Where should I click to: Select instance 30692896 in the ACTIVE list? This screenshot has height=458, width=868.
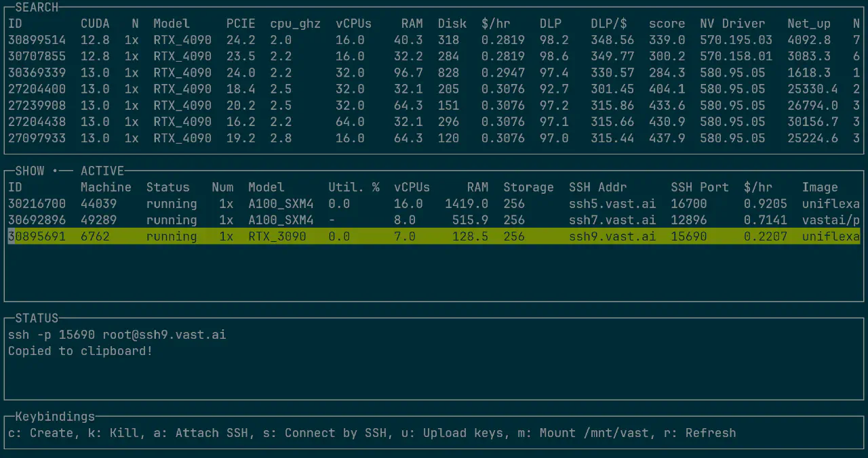click(x=37, y=220)
